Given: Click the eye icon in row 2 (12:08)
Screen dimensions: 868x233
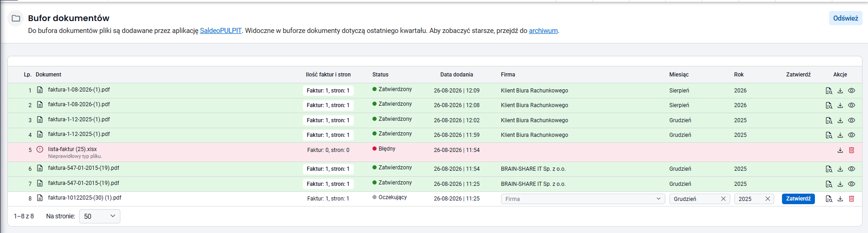Looking at the screenshot, I should point(852,105).
